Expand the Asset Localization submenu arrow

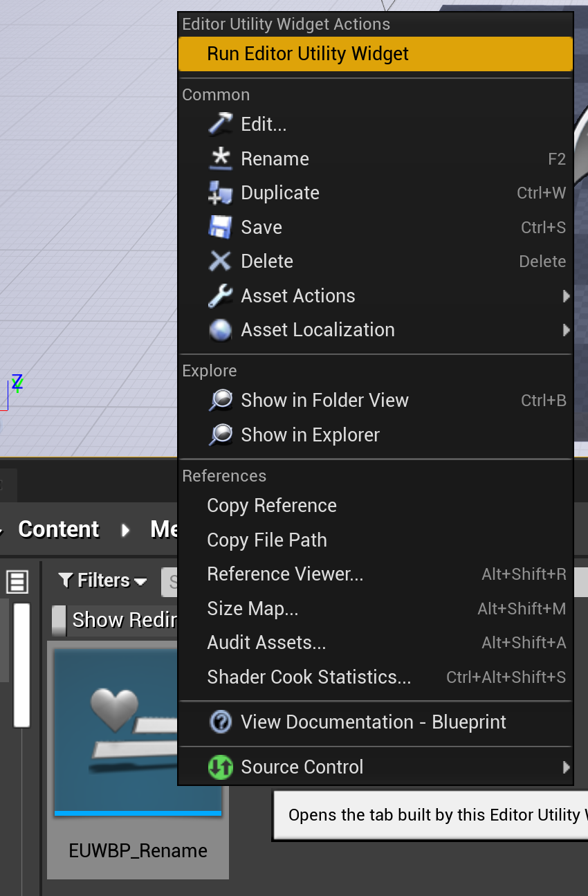click(566, 330)
